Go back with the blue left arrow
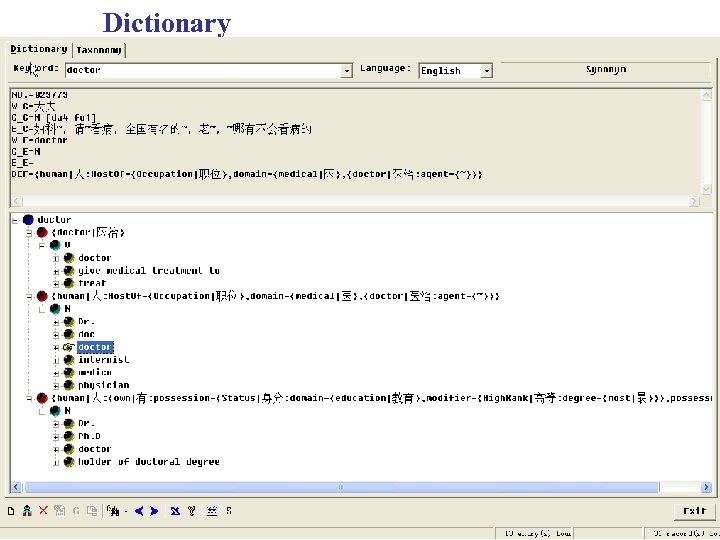Viewport: 720px width, 540px height. (139, 511)
